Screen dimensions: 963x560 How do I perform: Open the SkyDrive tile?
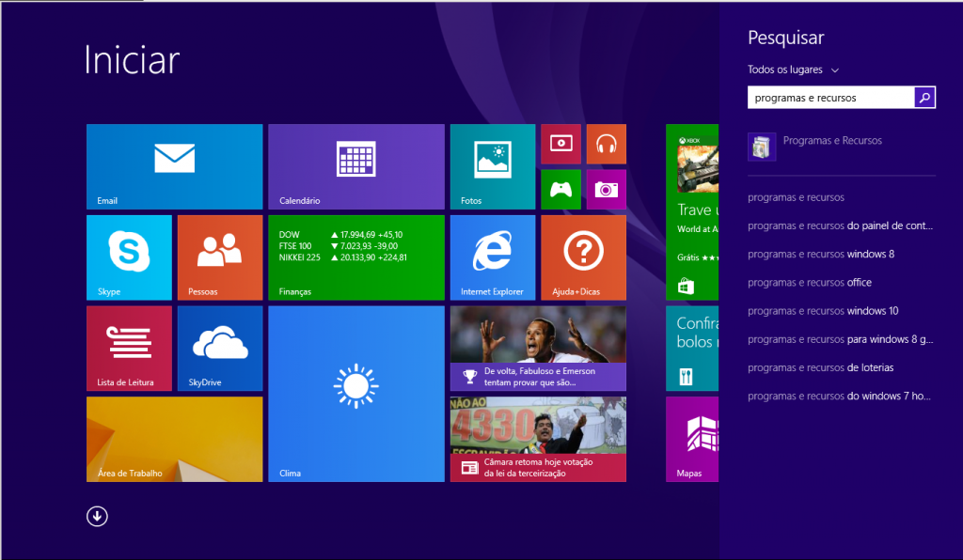pyautogui.click(x=220, y=349)
